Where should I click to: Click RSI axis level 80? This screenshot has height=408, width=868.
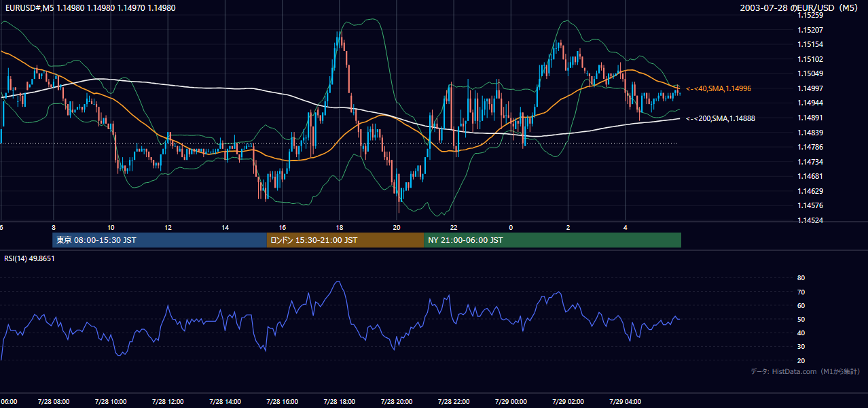[x=801, y=278]
